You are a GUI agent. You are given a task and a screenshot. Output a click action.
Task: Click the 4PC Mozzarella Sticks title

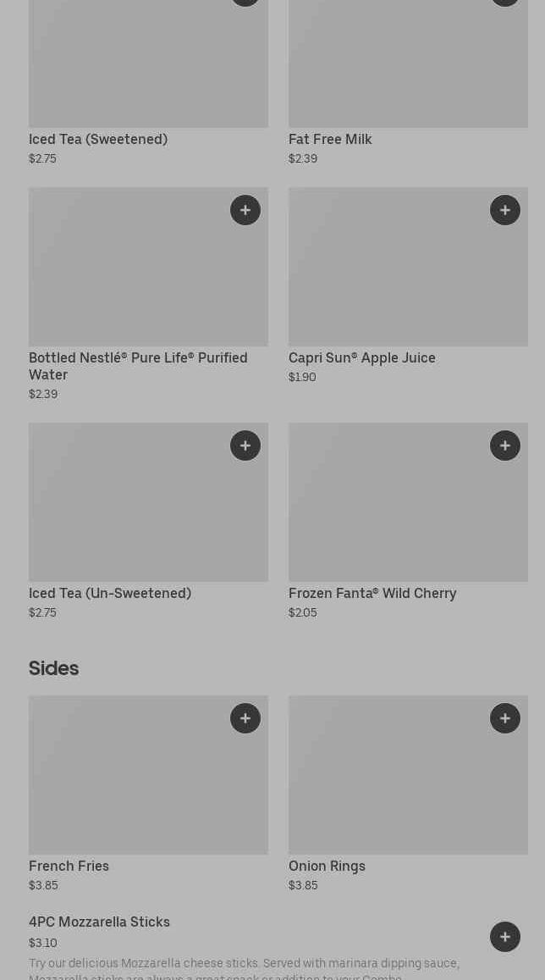coord(99,922)
